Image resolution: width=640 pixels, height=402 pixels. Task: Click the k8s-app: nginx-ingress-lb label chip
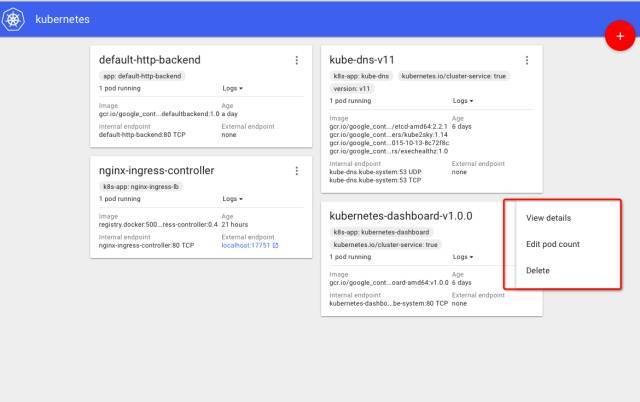141,187
